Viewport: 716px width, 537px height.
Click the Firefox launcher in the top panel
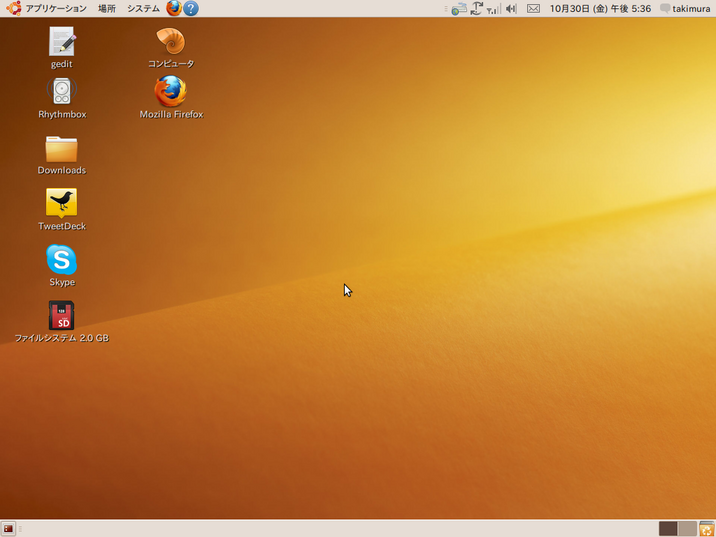pos(174,8)
